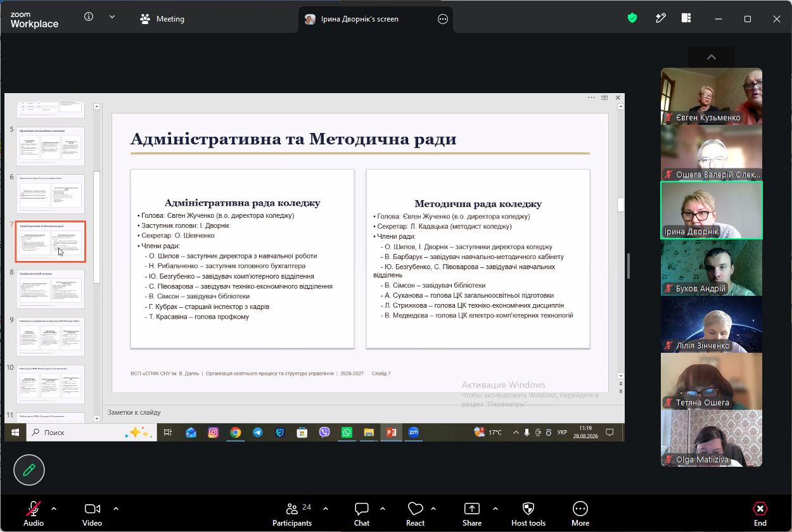Click the slide title Адміністративна та Методична ради
The image size is (792, 532).
click(x=293, y=139)
